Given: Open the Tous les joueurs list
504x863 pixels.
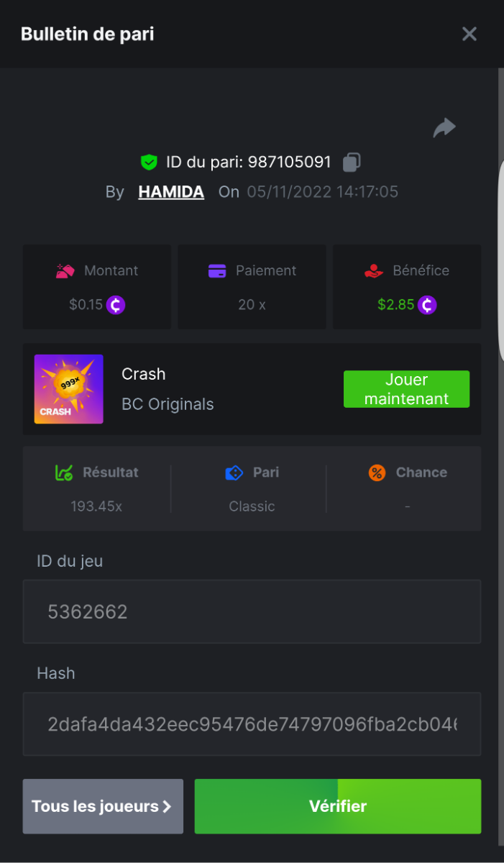Looking at the screenshot, I should (103, 806).
